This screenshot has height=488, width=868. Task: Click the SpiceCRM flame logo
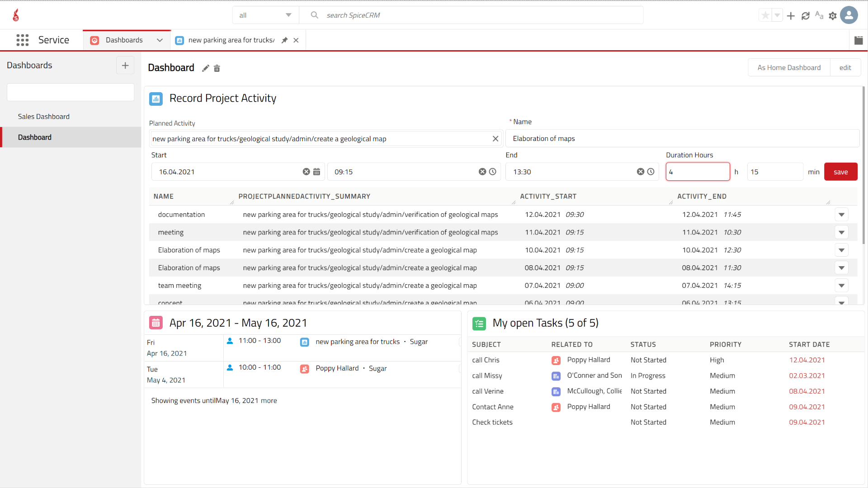coord(16,15)
